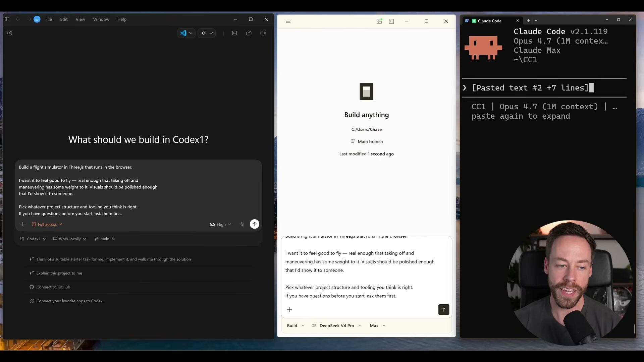
Task: Toggle the left sidebar panel
Action: point(7,19)
